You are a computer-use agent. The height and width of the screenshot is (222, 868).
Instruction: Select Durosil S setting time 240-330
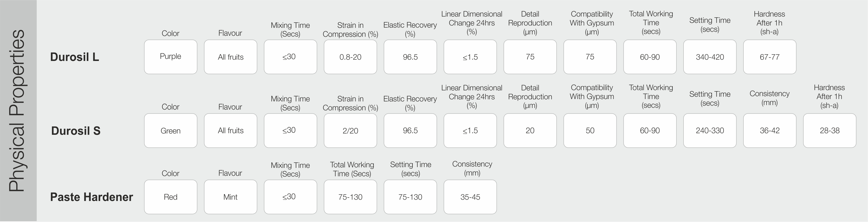pyautogui.click(x=710, y=131)
